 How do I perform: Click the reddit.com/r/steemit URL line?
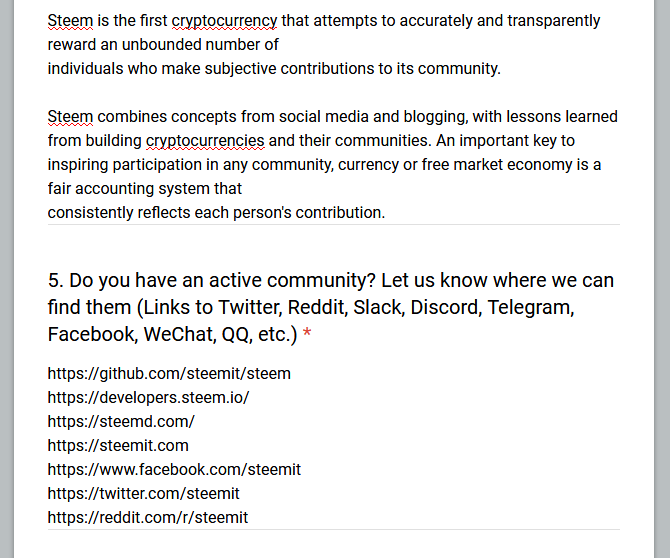pyautogui.click(x=147, y=517)
